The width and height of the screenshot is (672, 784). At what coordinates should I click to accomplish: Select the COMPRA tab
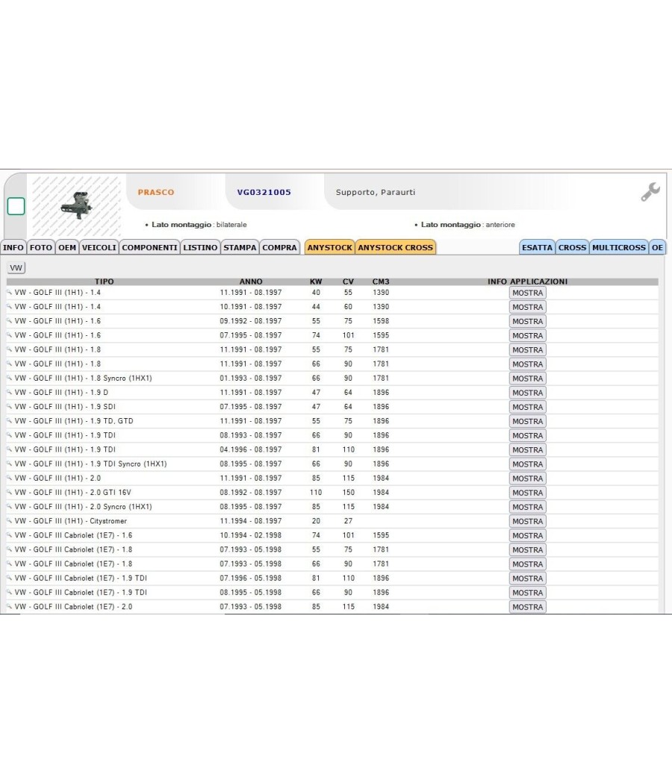coord(279,247)
